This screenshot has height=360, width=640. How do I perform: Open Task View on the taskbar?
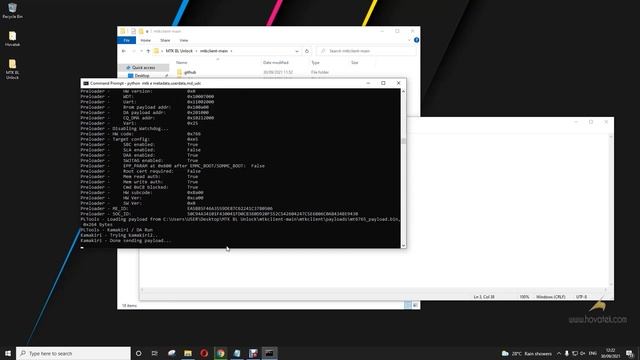pos(155,353)
